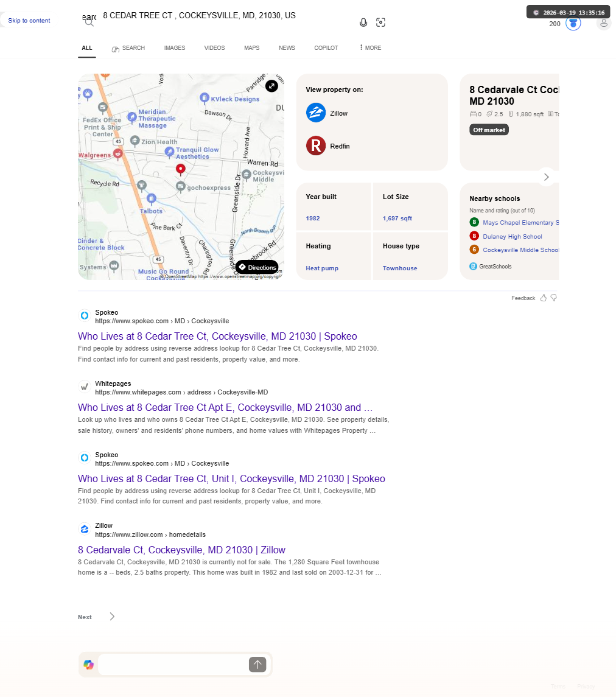Click the 'Off market' badge
Screen dimensions: 616x697
click(x=489, y=130)
